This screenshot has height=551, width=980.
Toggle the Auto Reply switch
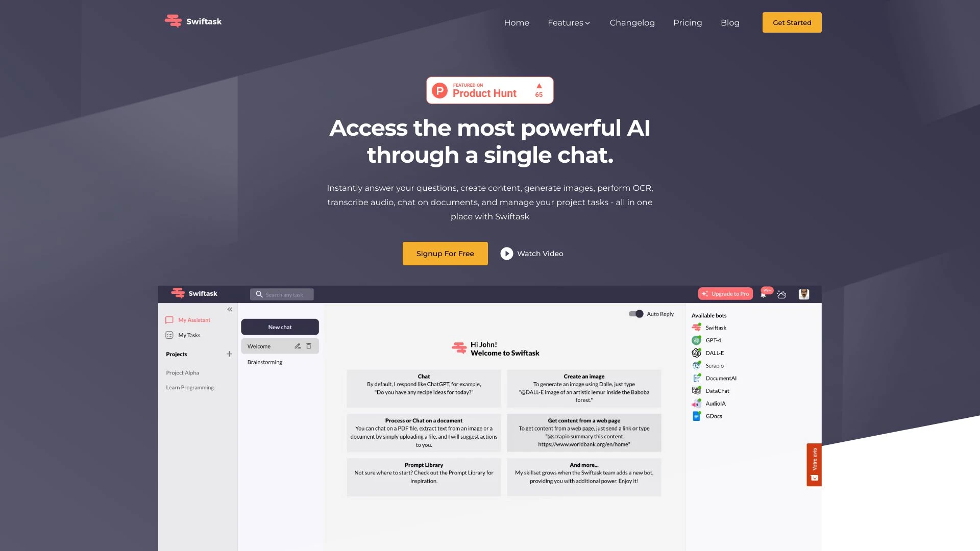click(635, 314)
